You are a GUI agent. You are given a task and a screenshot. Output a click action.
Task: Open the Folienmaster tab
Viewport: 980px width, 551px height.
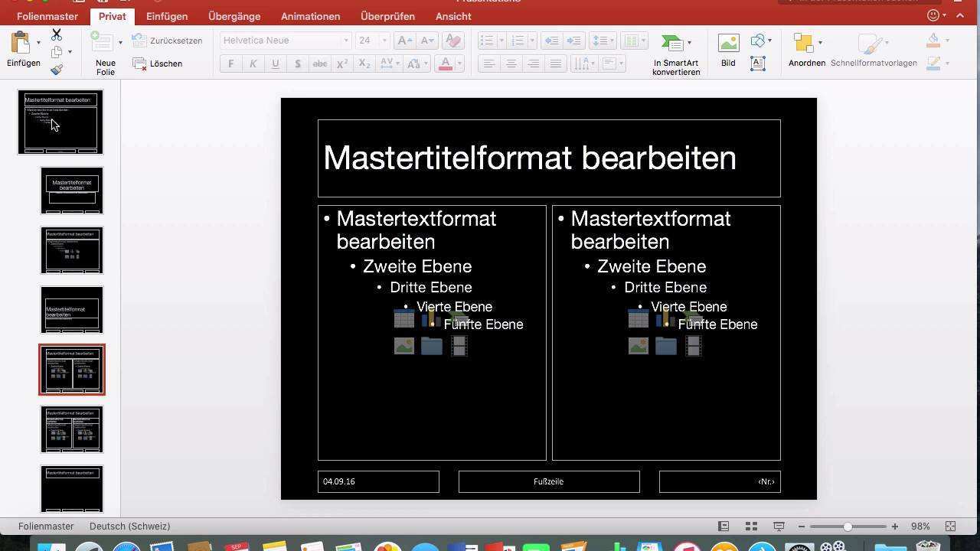click(47, 16)
